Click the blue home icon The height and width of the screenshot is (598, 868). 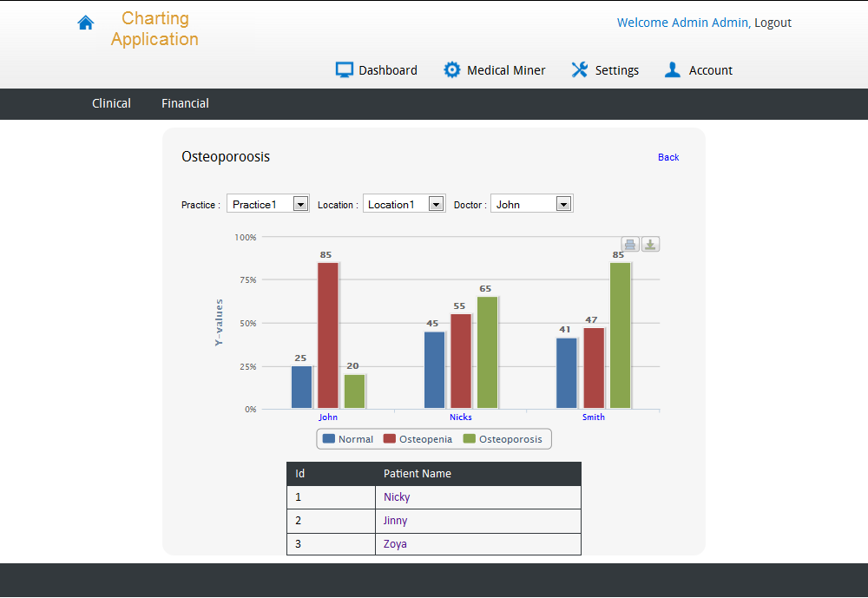tap(85, 23)
